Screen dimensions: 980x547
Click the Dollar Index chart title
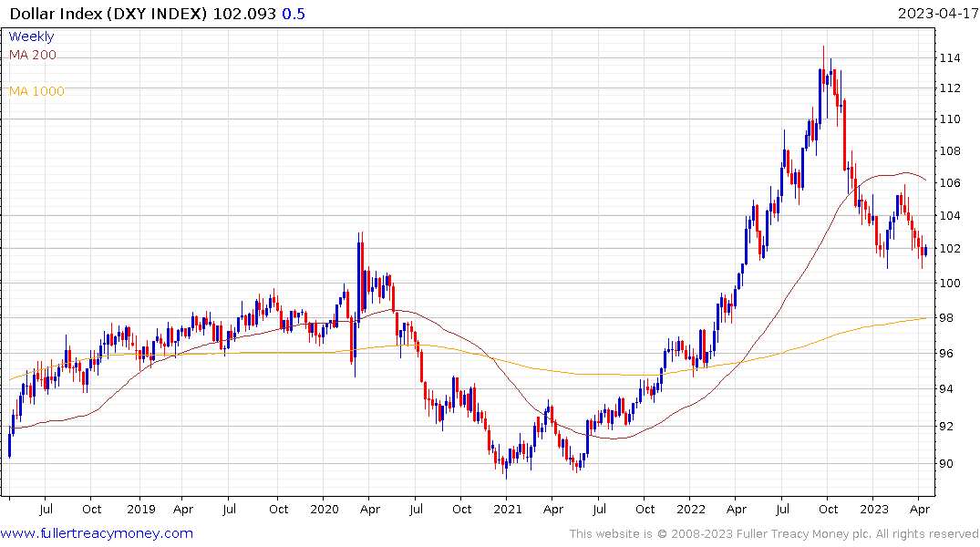pos(108,14)
